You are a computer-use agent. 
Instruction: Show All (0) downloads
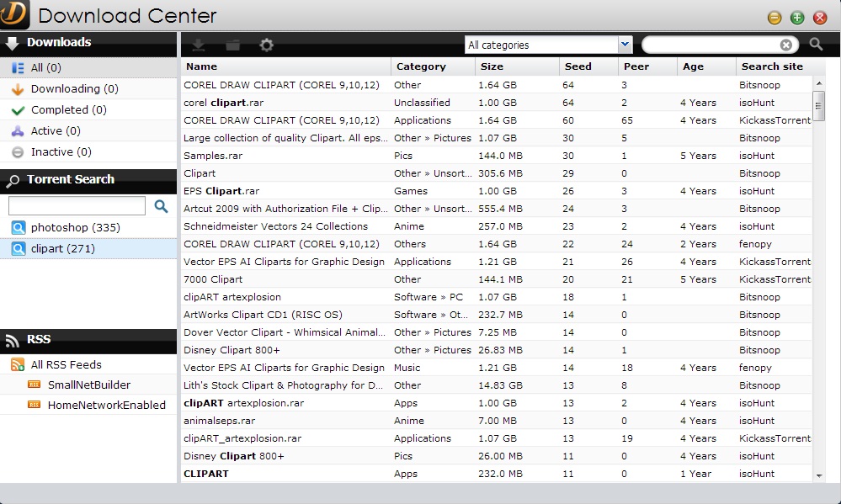88,68
